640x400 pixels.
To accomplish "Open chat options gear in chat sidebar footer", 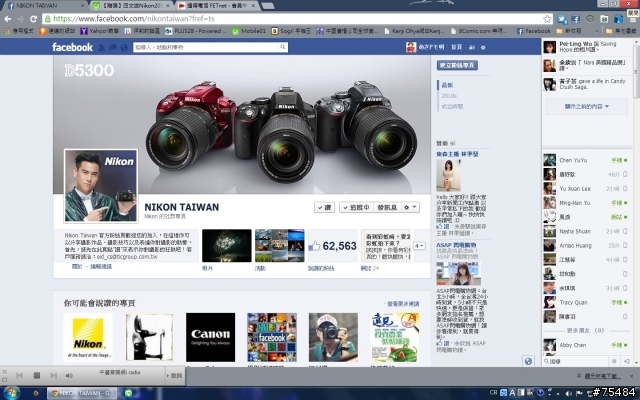I will (614, 361).
